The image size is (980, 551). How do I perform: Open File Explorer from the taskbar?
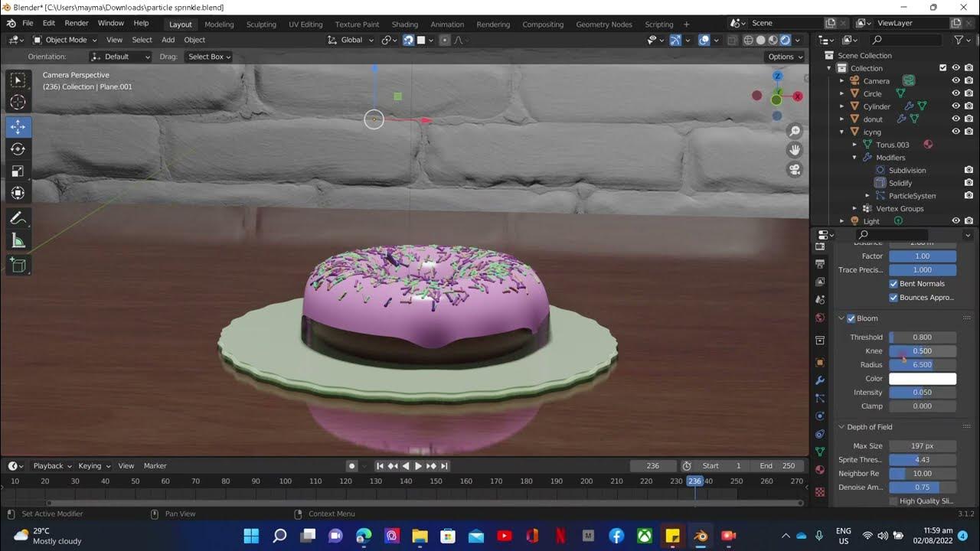pyautogui.click(x=420, y=536)
